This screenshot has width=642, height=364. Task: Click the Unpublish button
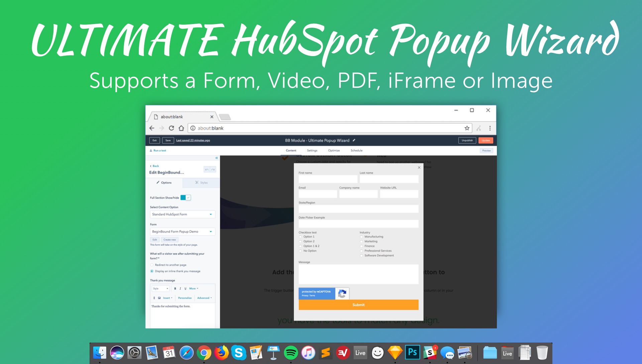point(467,141)
